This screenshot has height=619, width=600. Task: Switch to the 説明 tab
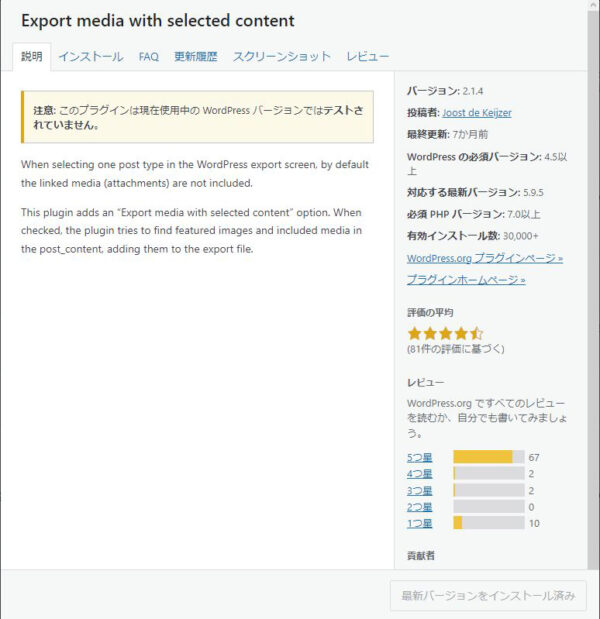32,57
